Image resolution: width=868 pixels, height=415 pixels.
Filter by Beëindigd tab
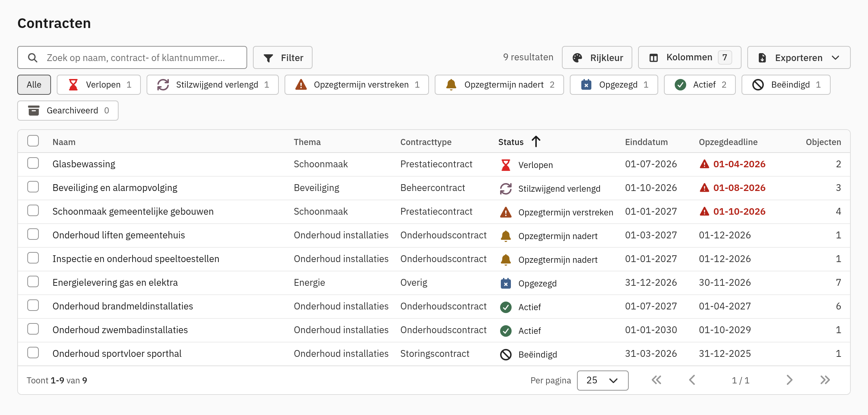(786, 85)
